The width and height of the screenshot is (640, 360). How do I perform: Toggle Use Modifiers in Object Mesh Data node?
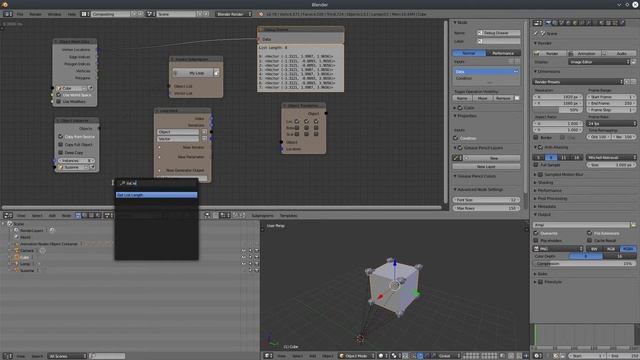(59, 101)
